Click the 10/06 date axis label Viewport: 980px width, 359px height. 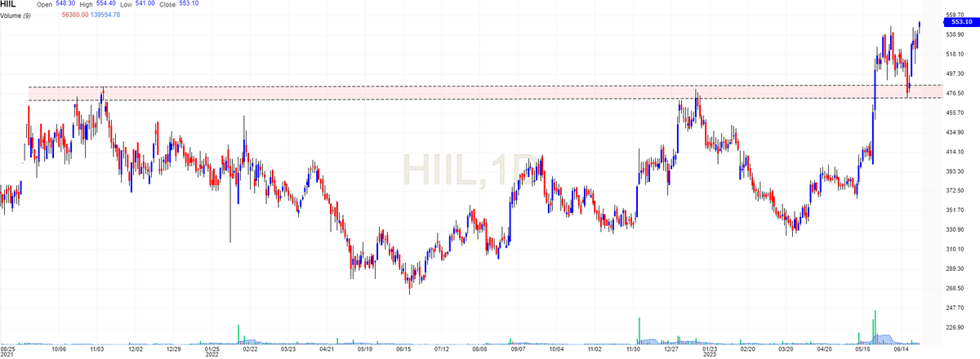(59, 348)
